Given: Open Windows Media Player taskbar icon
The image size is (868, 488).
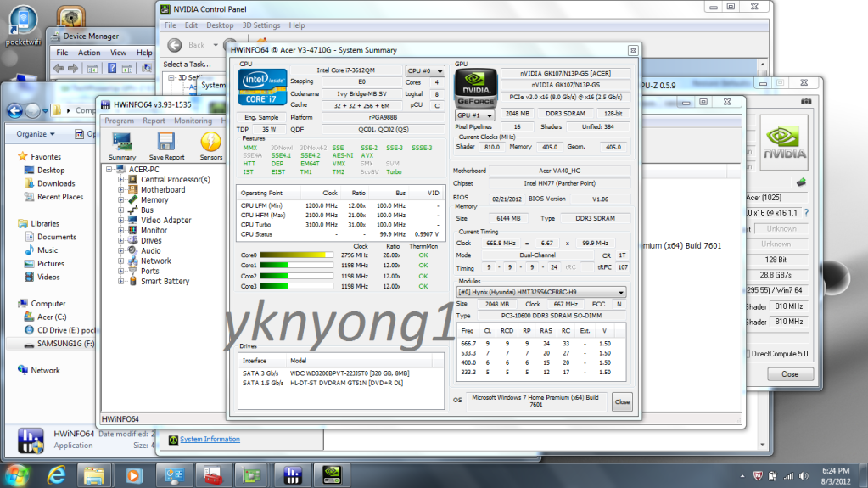Looking at the screenshot, I should click(x=133, y=475).
